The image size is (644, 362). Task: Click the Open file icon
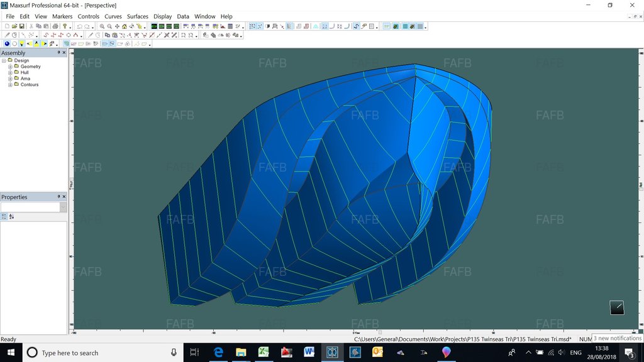tap(14, 26)
